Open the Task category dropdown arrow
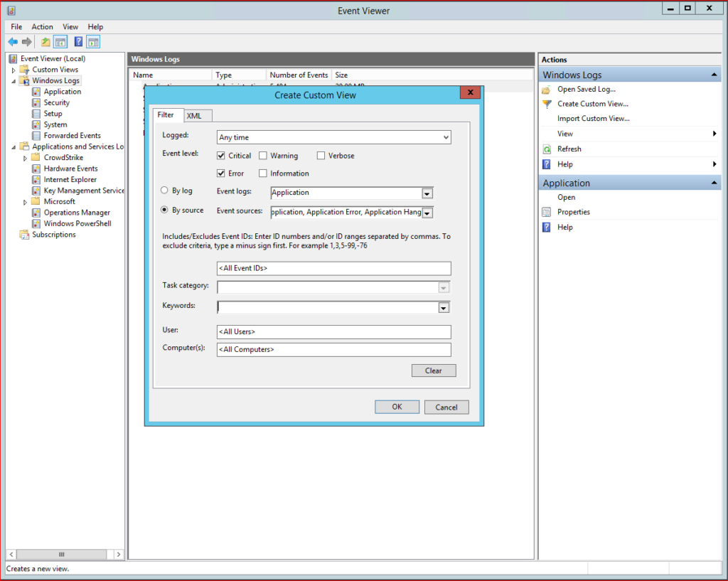The height and width of the screenshot is (581, 728). tap(444, 288)
